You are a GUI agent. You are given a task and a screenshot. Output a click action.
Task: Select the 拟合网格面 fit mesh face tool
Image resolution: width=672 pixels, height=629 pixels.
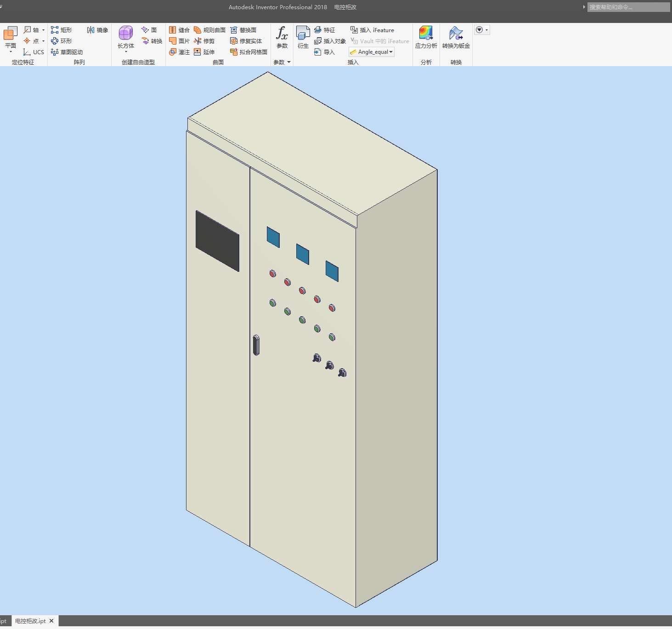248,52
